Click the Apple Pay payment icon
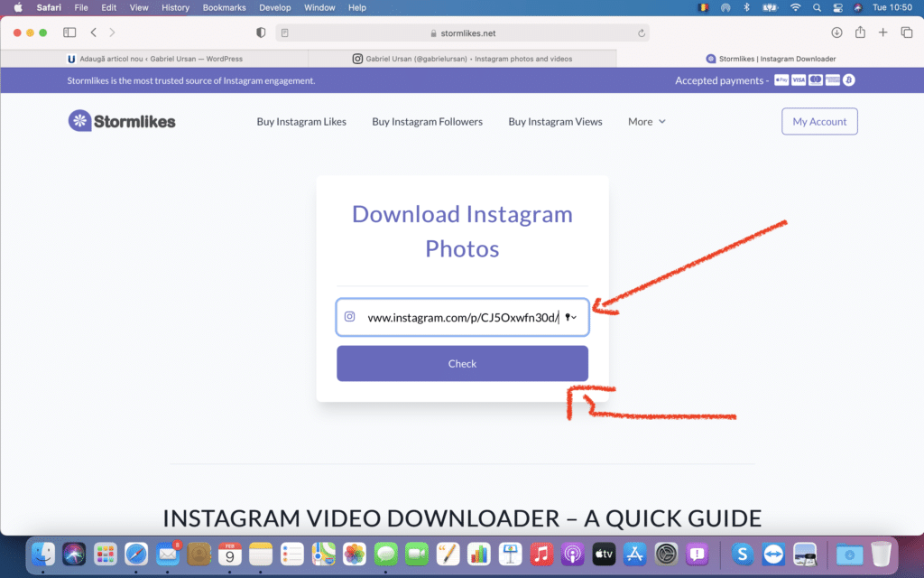Image resolution: width=924 pixels, height=578 pixels. coord(781,80)
